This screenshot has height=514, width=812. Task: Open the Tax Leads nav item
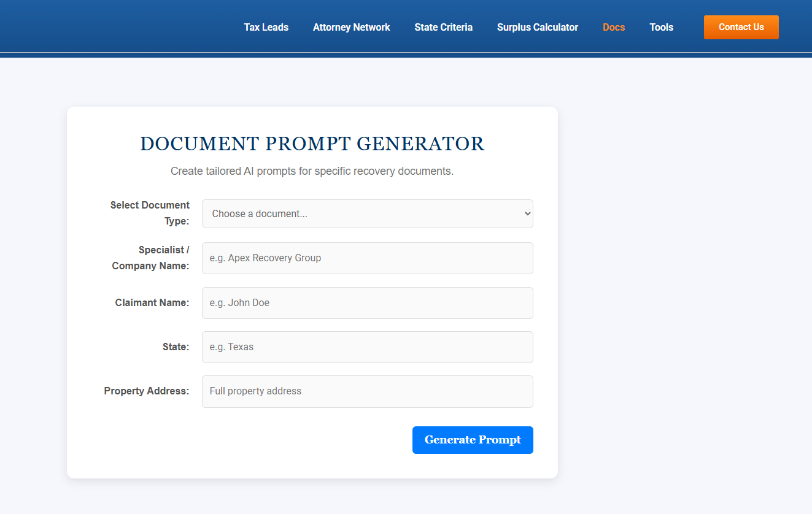(266, 27)
